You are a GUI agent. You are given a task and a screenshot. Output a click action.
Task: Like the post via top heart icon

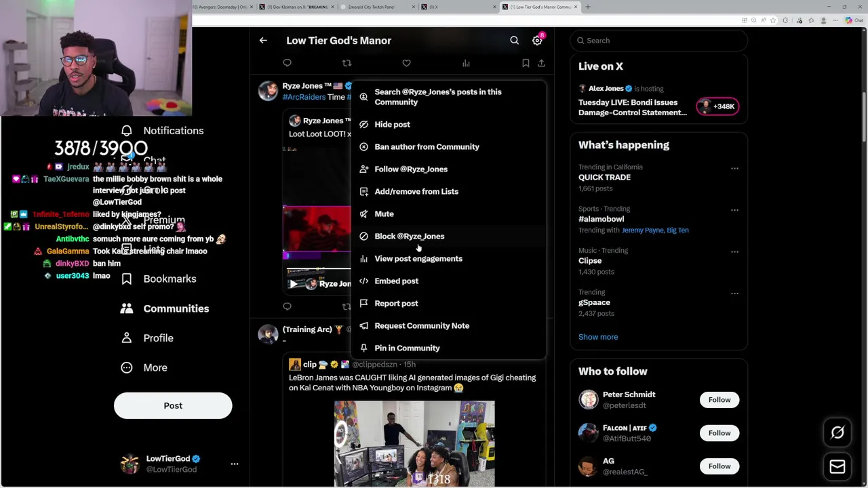click(406, 63)
